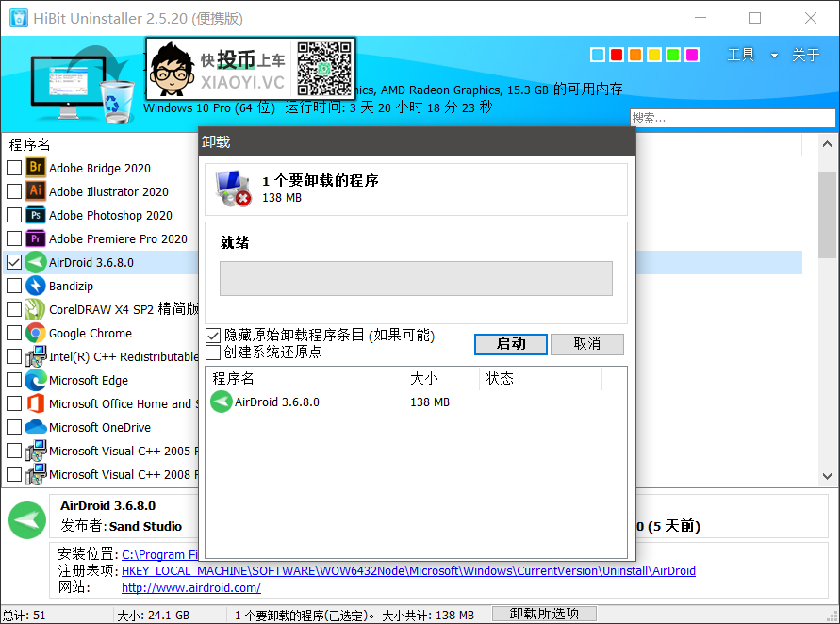Check the CorelDRAW X4 checkbox
This screenshot has width=840, height=624.
click(x=14, y=309)
